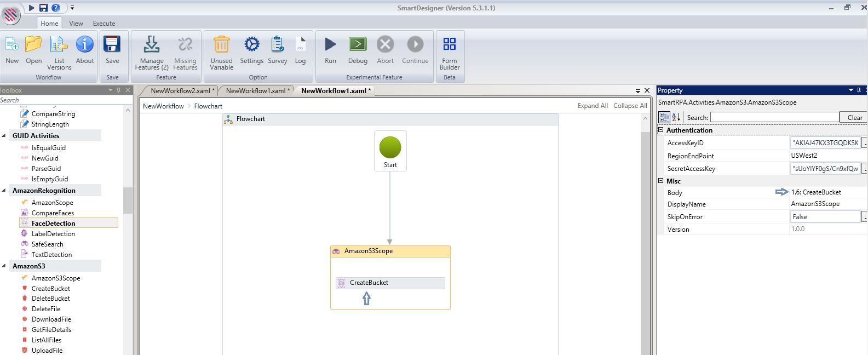Toggle categorized view in Property panel
Image resolution: width=868 pixels, height=355 pixels.
[x=664, y=117]
